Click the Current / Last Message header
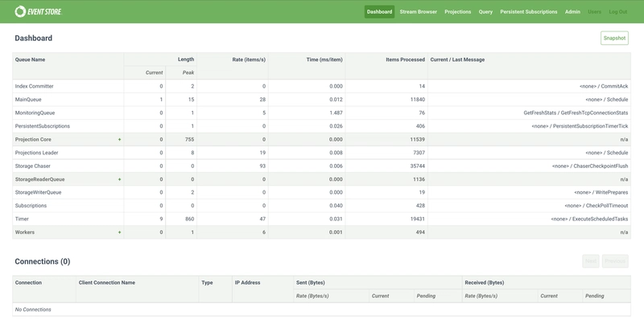The height and width of the screenshot is (320, 644). pos(457,59)
